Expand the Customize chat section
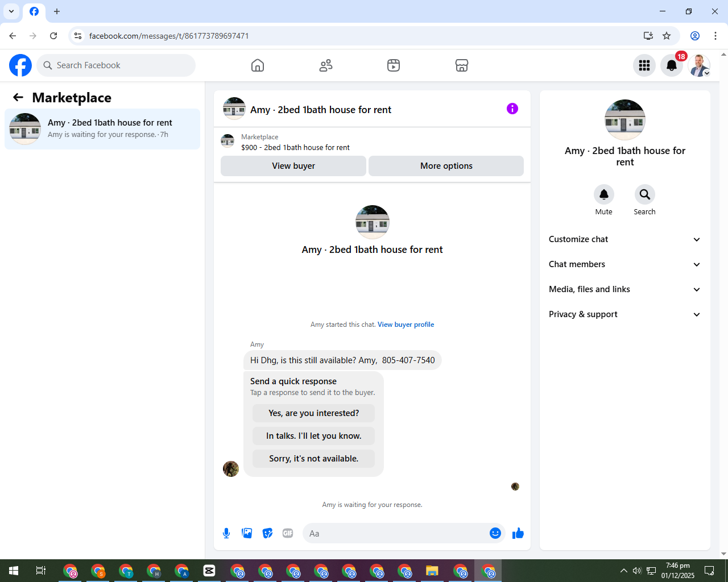This screenshot has width=728, height=582. (625, 239)
